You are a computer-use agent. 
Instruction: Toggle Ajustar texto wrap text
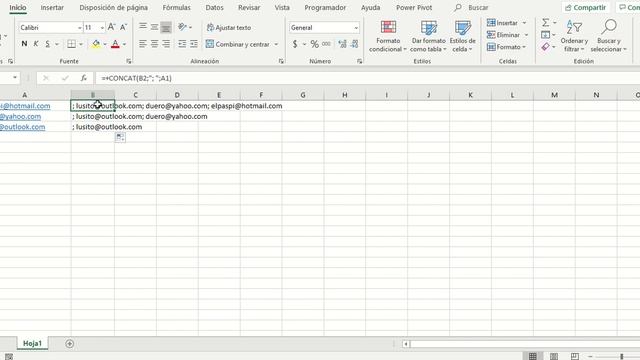229,27
